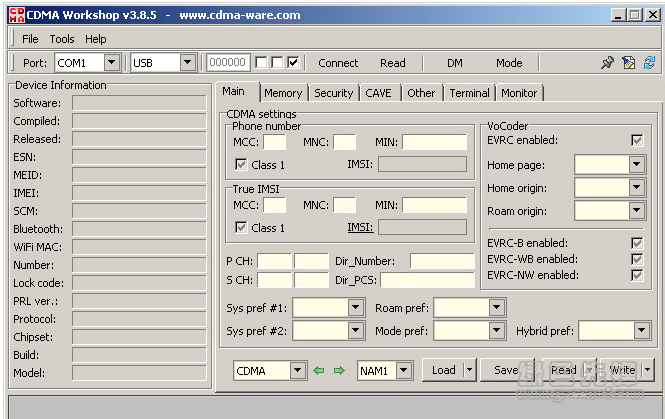Open the COM1 port dropdown
This screenshot has height=419, width=665.
(112, 63)
